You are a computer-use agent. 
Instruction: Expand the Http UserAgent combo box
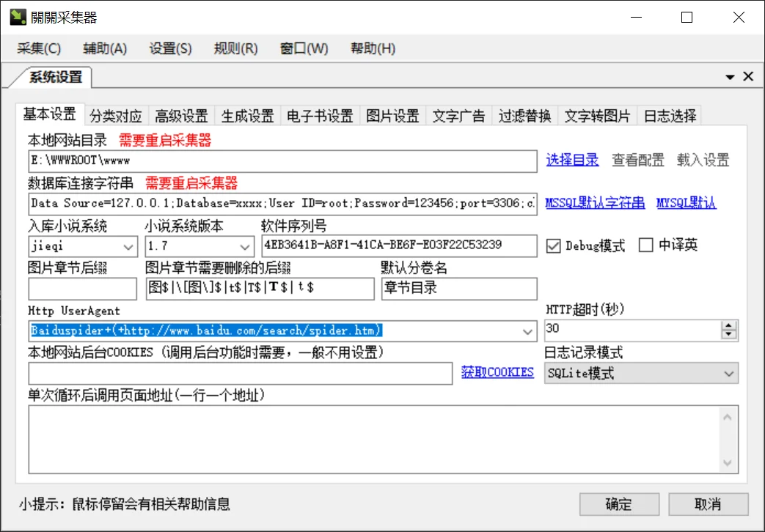point(527,331)
